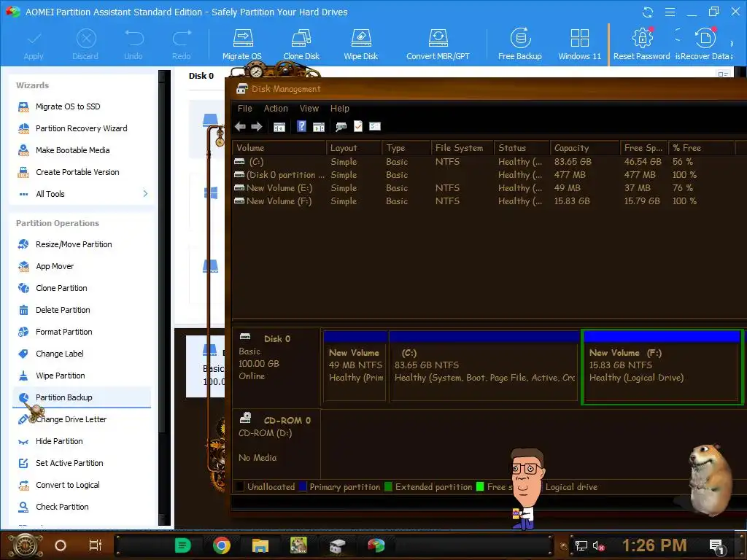Screen dimensions: 747x560
Task: Click Properties checkmark page icon
Action: coord(358,126)
